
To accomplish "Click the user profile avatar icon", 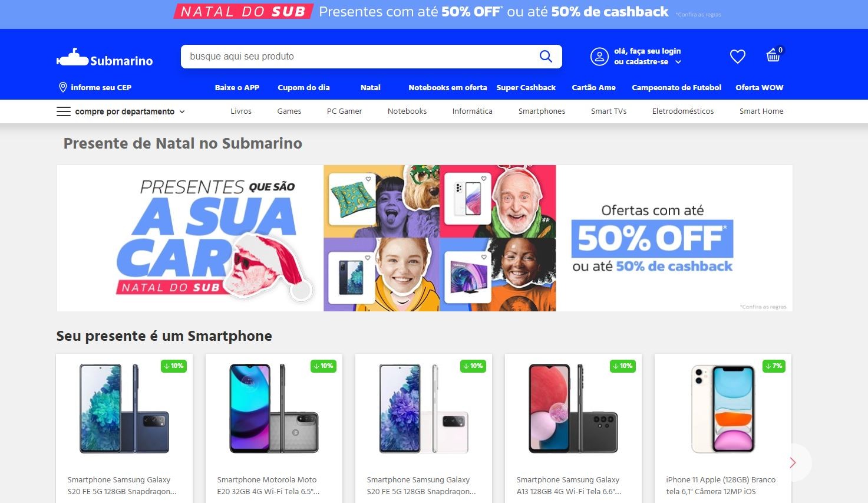I will [599, 57].
